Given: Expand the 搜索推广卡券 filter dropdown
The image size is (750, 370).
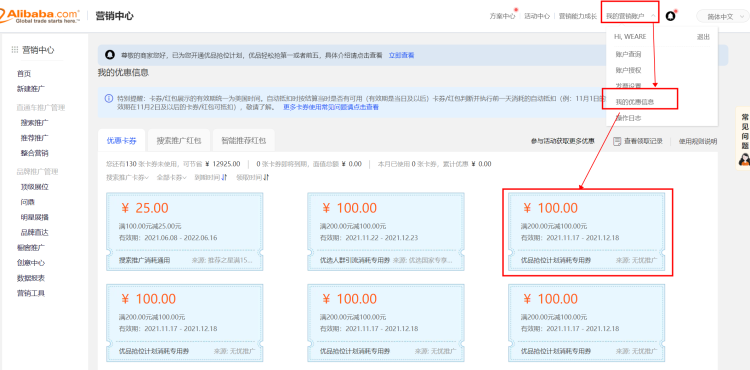Looking at the screenshot, I should [127, 177].
